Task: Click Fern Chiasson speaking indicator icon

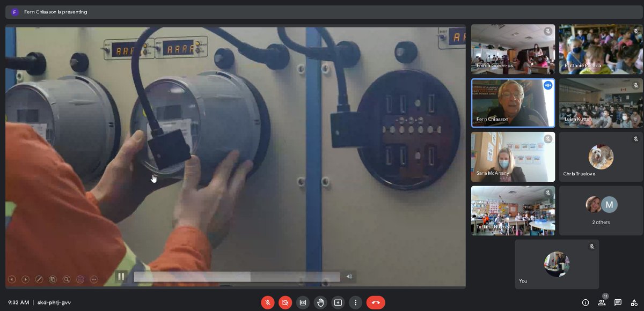Action: pos(548,85)
